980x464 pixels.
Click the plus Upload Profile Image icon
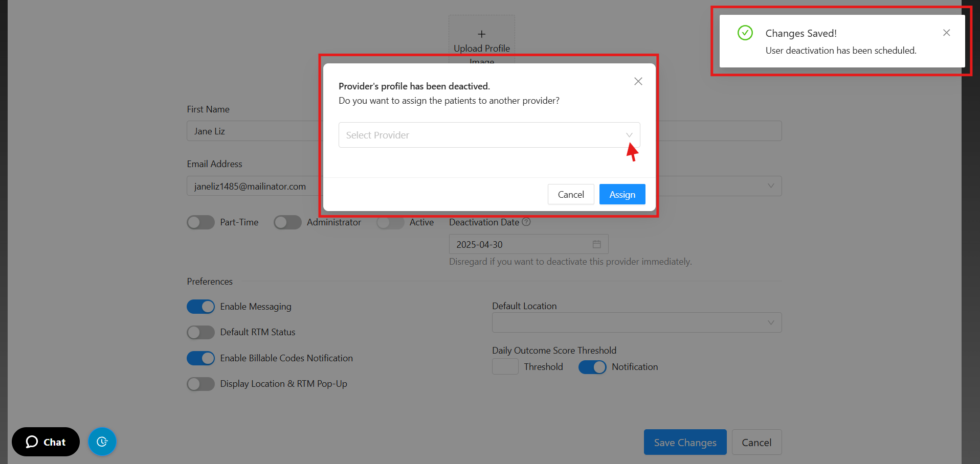(481, 34)
